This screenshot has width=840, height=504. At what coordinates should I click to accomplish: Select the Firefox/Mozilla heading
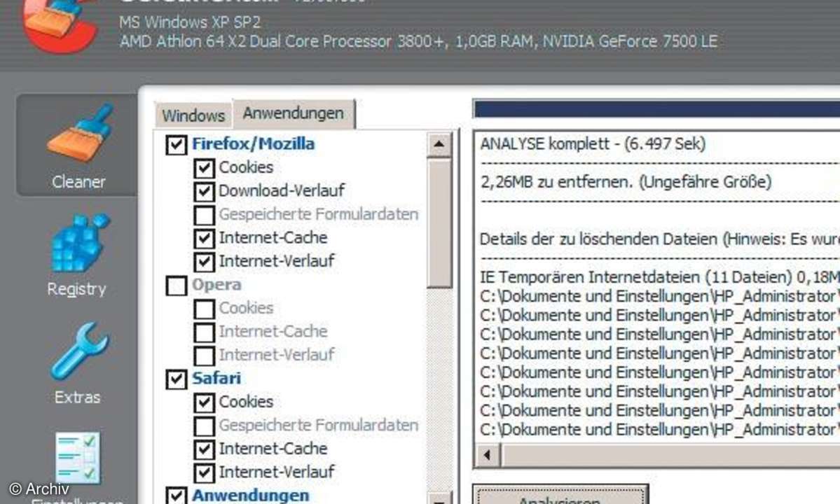253,144
